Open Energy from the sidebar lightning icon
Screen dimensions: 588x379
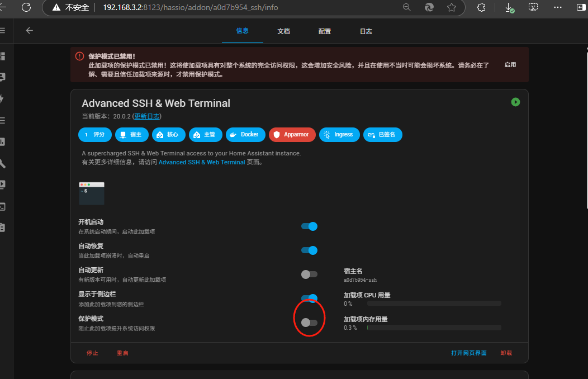click(2, 99)
